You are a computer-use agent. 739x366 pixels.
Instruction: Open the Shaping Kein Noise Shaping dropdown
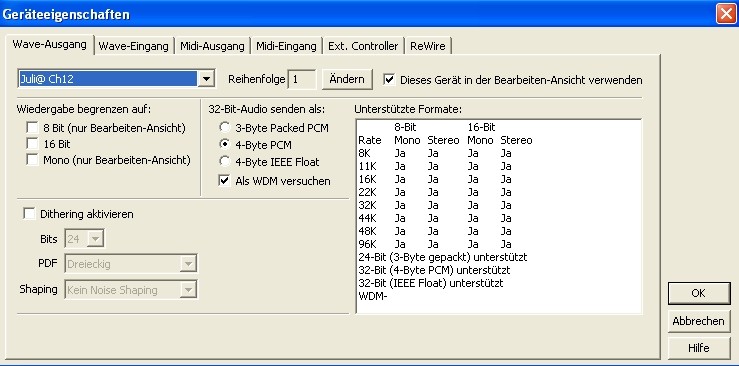point(188,290)
